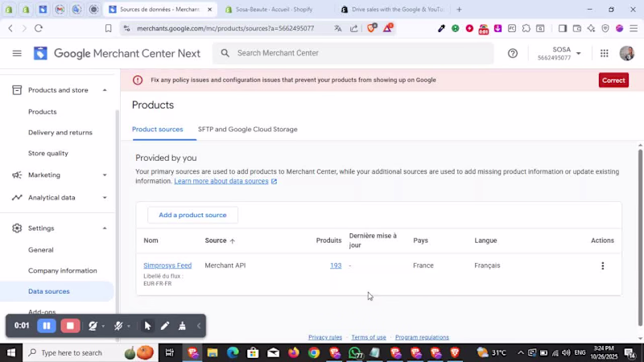
Task: Collapse the Settings section
Action: click(105, 228)
